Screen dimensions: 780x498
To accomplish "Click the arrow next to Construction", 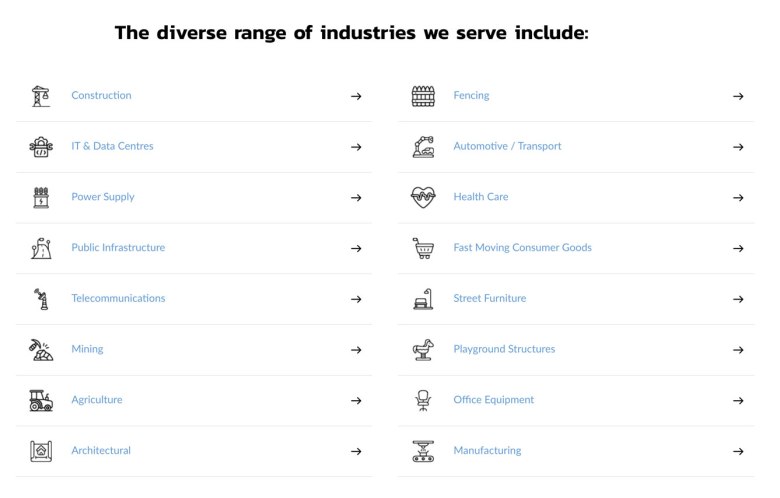I will tap(356, 96).
